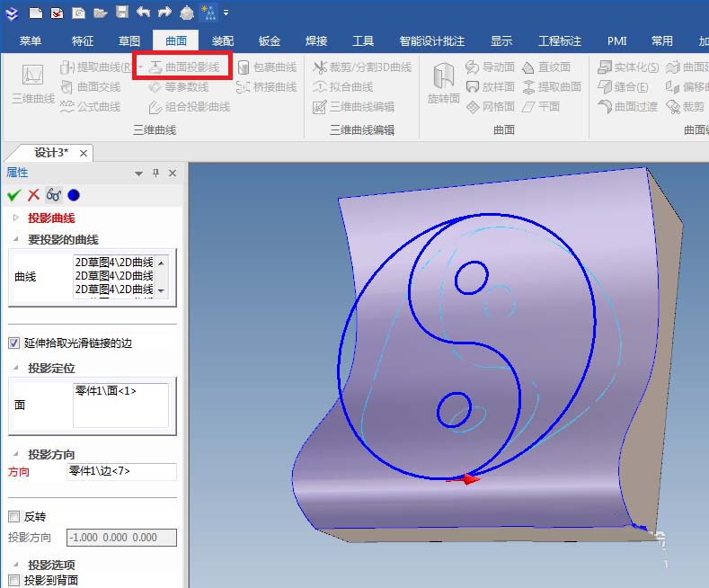The height and width of the screenshot is (588, 709).
Task: Switch to the 钣金 ribbon tab
Action: tap(270, 41)
